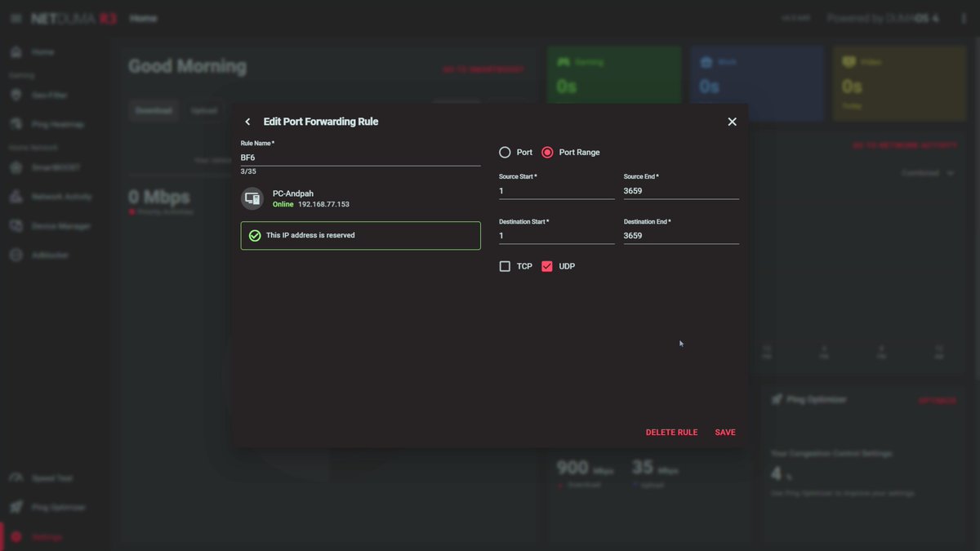Click the Adblocker sidebar icon

[16, 256]
